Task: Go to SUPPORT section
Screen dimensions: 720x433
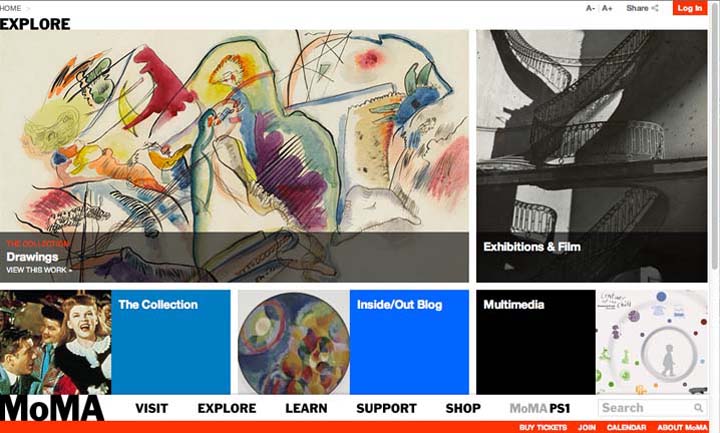Action: (x=386, y=408)
